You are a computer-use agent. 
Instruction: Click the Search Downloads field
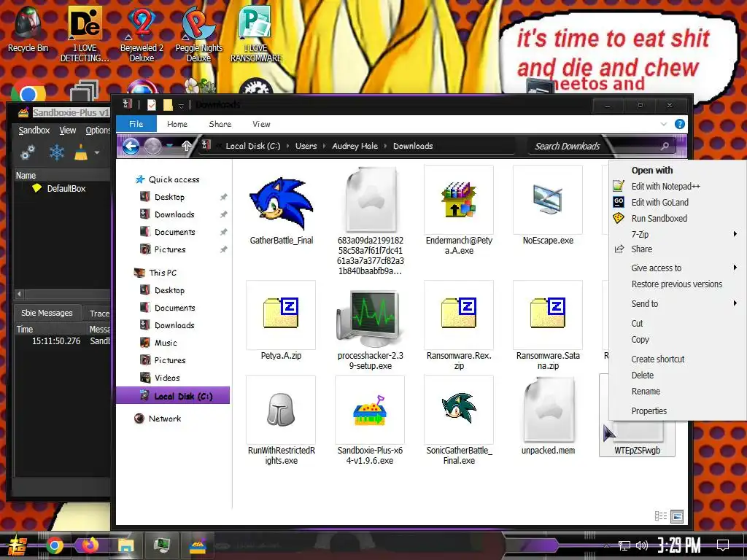click(x=602, y=146)
